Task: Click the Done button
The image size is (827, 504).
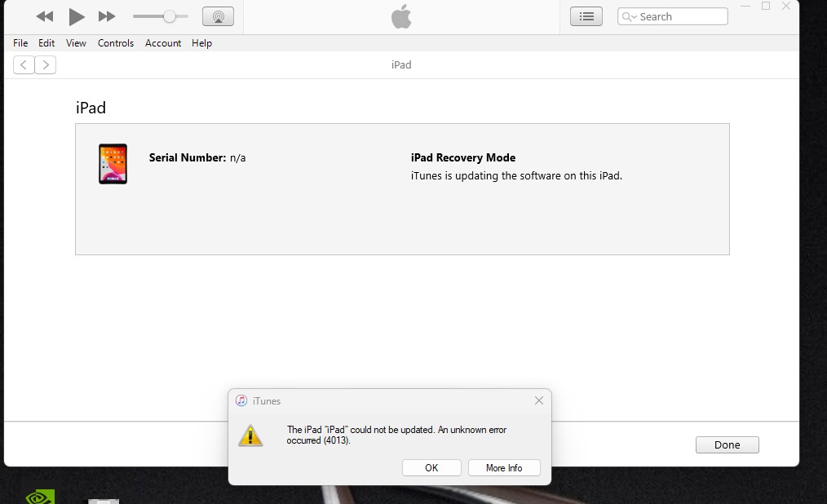Action: click(727, 445)
